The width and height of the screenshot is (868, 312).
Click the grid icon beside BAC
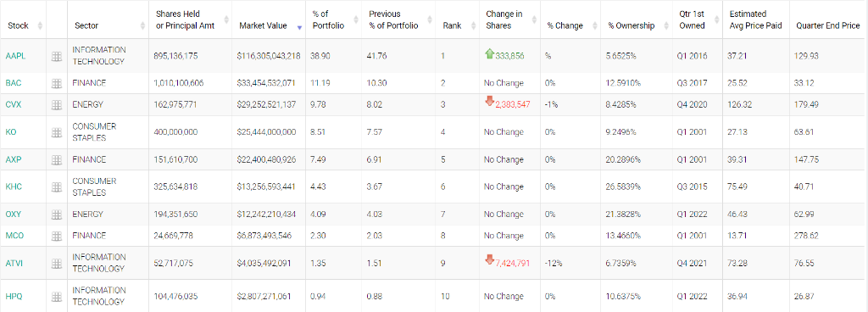(x=57, y=83)
